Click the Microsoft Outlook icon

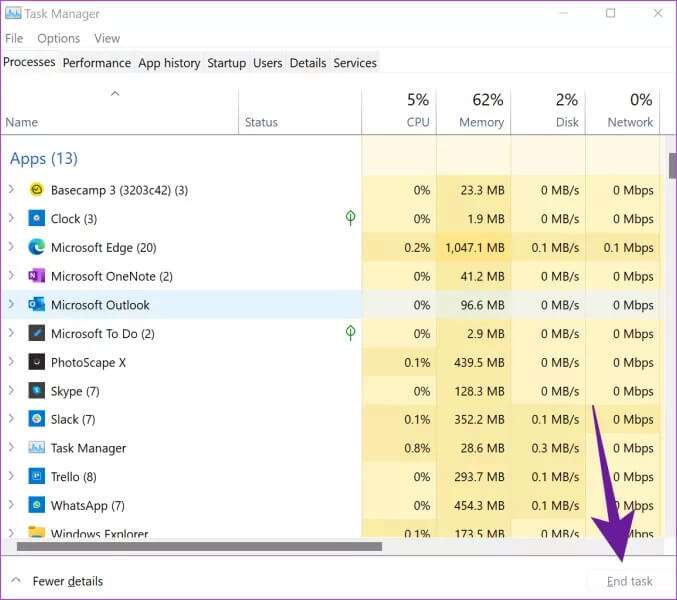pyautogui.click(x=37, y=305)
